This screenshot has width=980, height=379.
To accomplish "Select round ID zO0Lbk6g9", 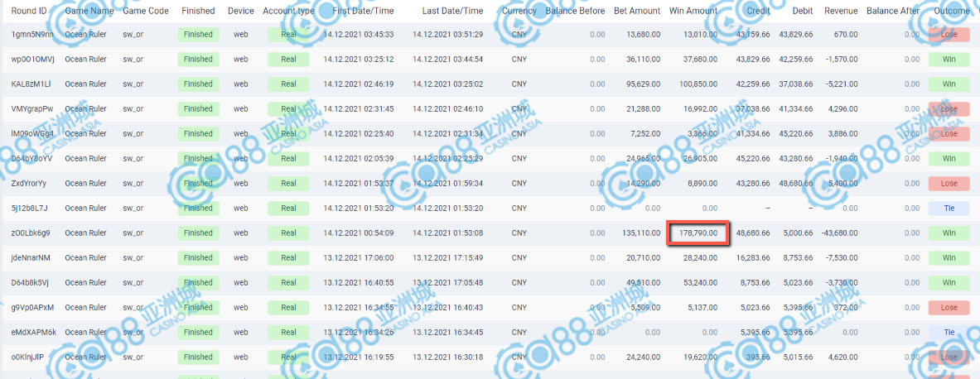I will 31,233.
